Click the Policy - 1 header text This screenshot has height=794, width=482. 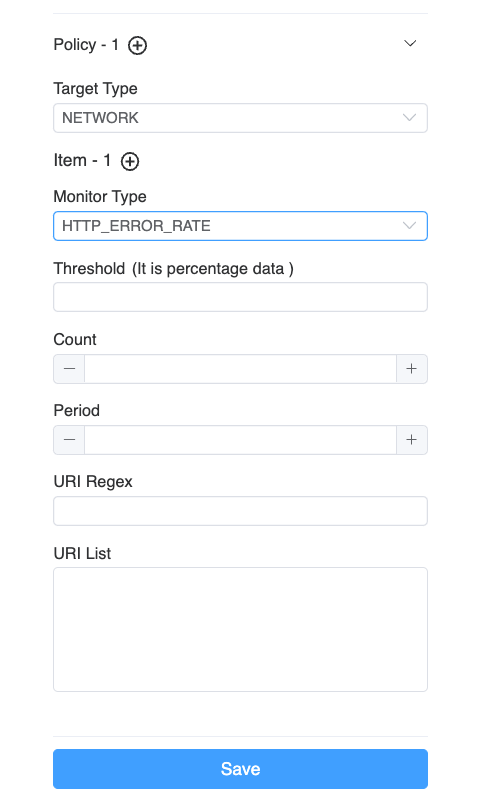86,45
